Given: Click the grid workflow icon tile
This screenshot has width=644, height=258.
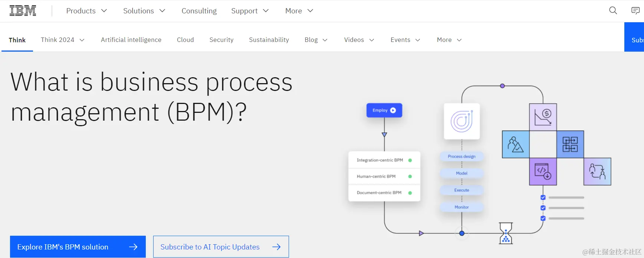Looking at the screenshot, I should click(x=570, y=144).
